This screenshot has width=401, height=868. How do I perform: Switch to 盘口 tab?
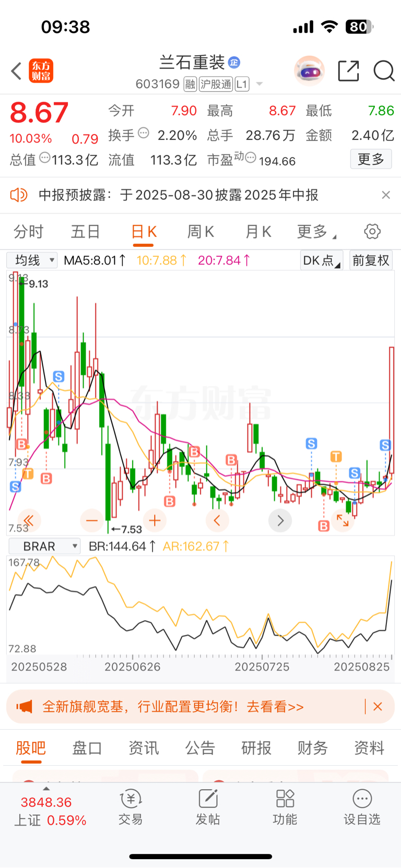click(x=87, y=748)
